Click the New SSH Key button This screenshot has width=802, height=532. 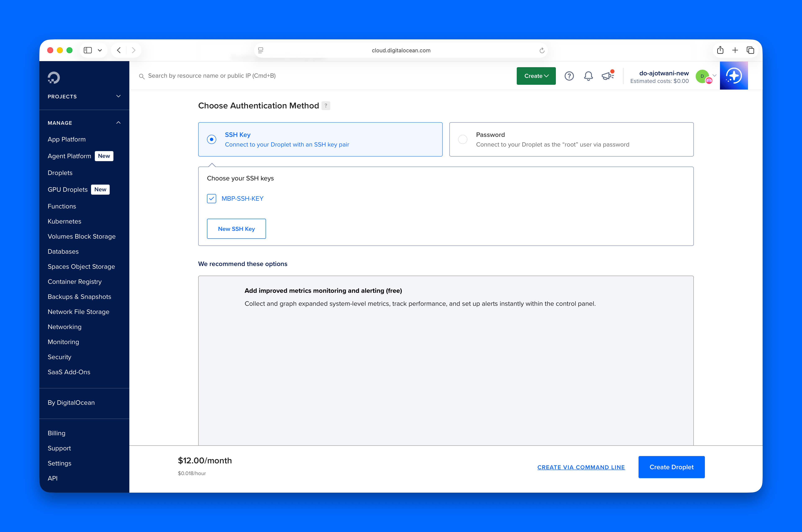click(236, 228)
